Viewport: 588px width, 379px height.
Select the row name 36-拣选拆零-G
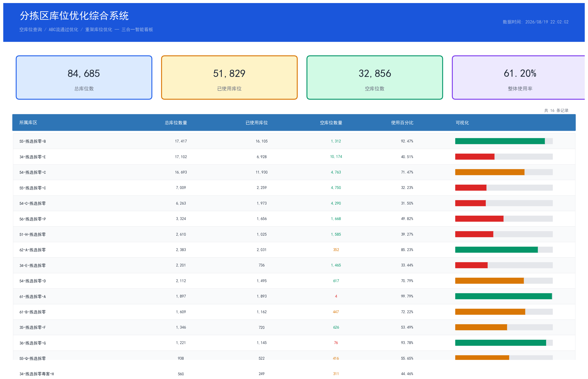tap(33, 343)
